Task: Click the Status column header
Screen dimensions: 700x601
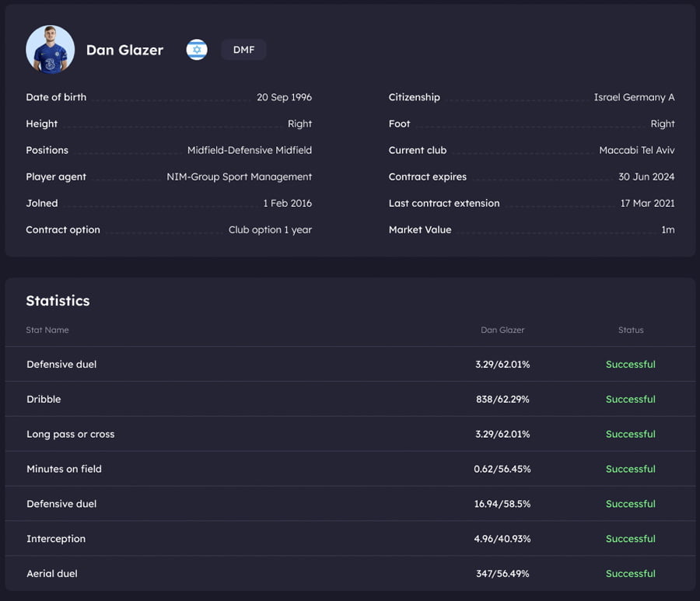Action: 631,330
